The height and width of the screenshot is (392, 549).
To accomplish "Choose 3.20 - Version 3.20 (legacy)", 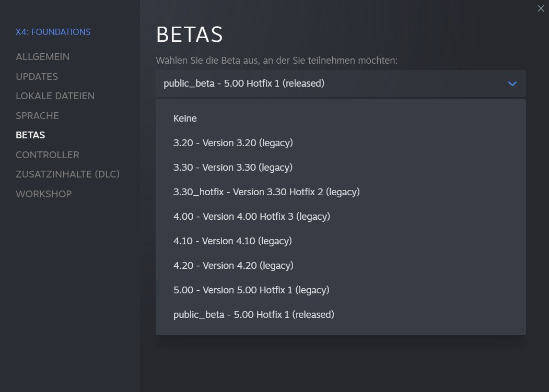I will click(341, 143).
